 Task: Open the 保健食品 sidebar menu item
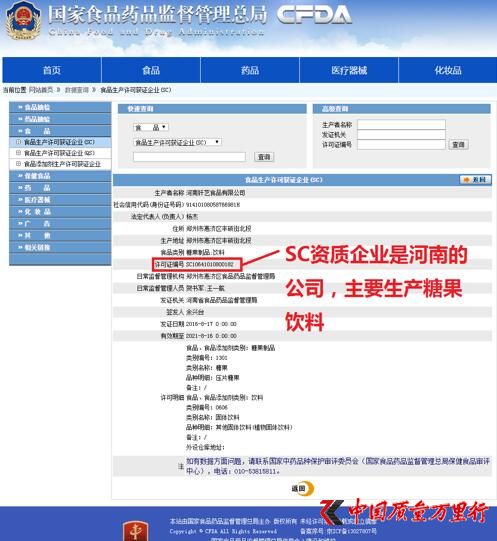coord(60,176)
